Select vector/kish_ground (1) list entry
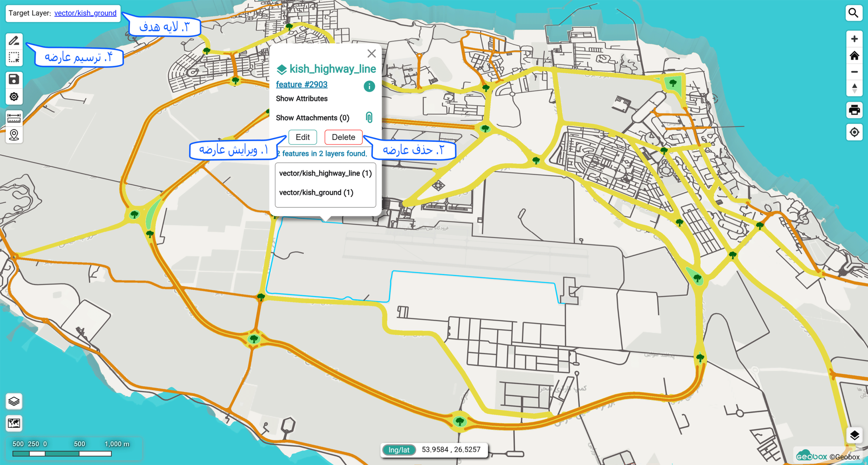 316,192
